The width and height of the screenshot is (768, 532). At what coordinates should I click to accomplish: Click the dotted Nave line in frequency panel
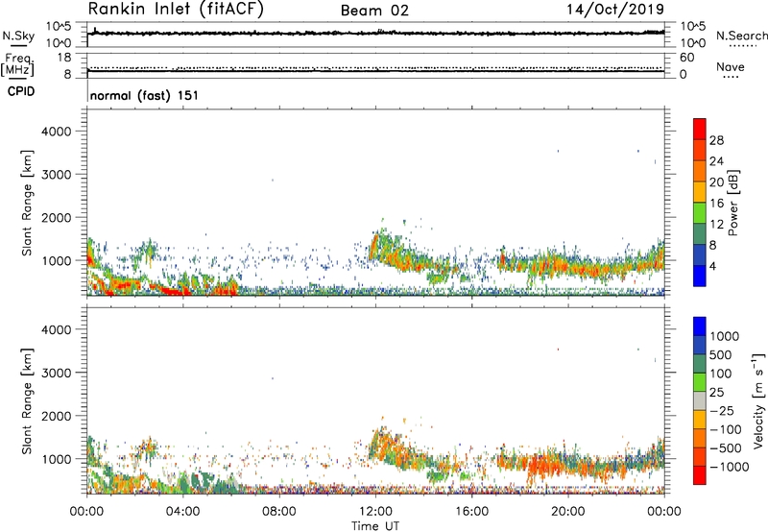pos(375,67)
